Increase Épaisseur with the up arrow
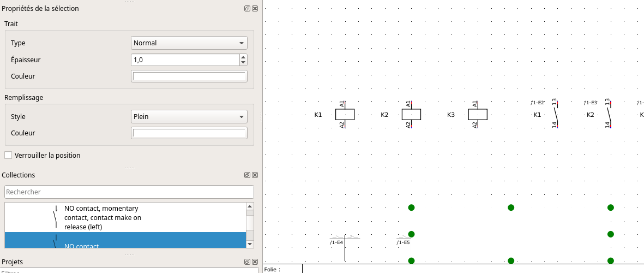 pos(243,57)
